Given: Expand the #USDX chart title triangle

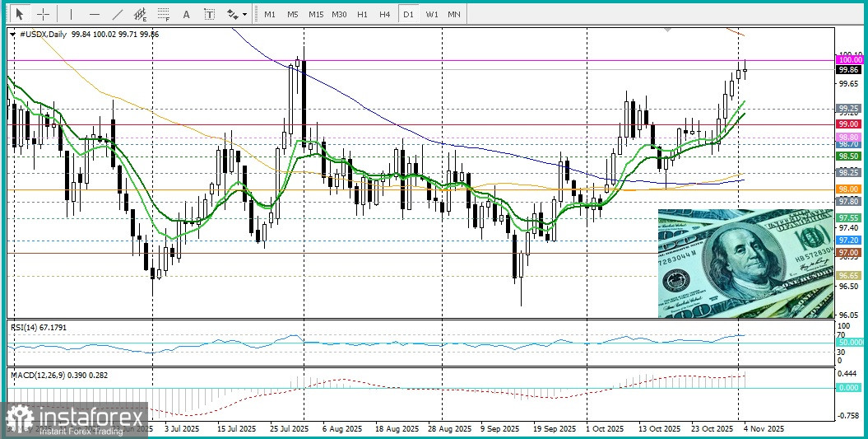Looking at the screenshot, I should tap(12, 34).
